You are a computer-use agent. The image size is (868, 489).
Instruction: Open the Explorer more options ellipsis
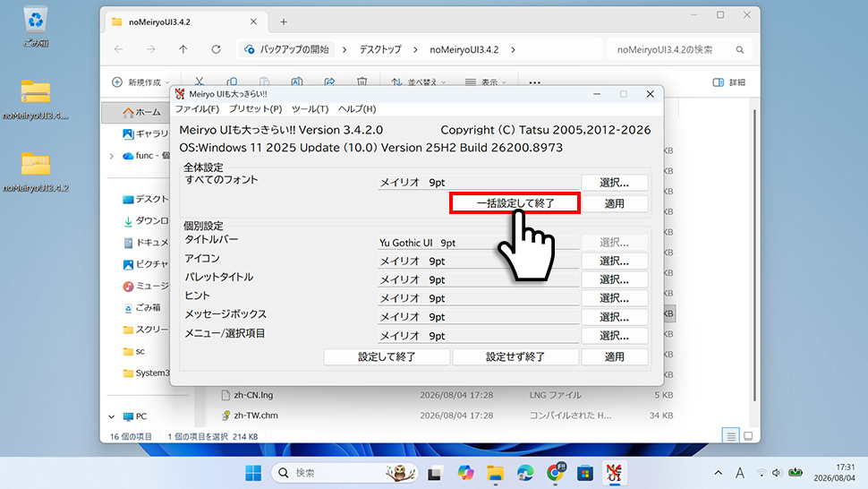tap(534, 82)
